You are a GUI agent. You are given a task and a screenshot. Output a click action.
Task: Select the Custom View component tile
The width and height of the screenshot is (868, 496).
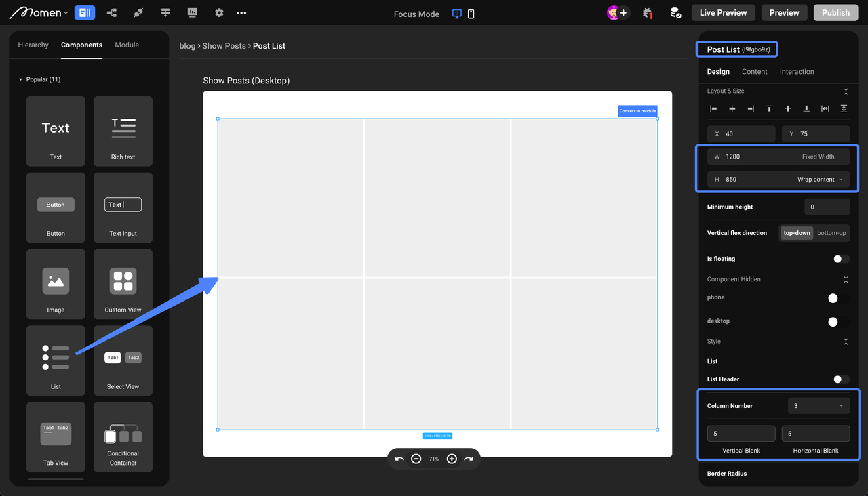pos(123,284)
